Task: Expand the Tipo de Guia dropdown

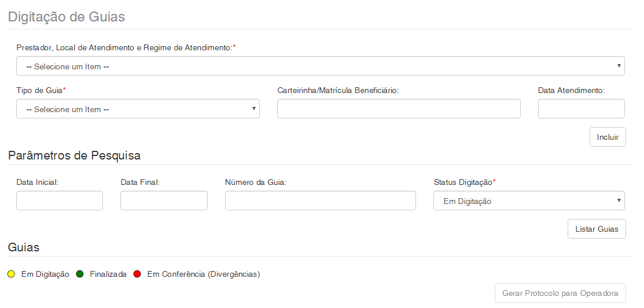Action: click(138, 109)
